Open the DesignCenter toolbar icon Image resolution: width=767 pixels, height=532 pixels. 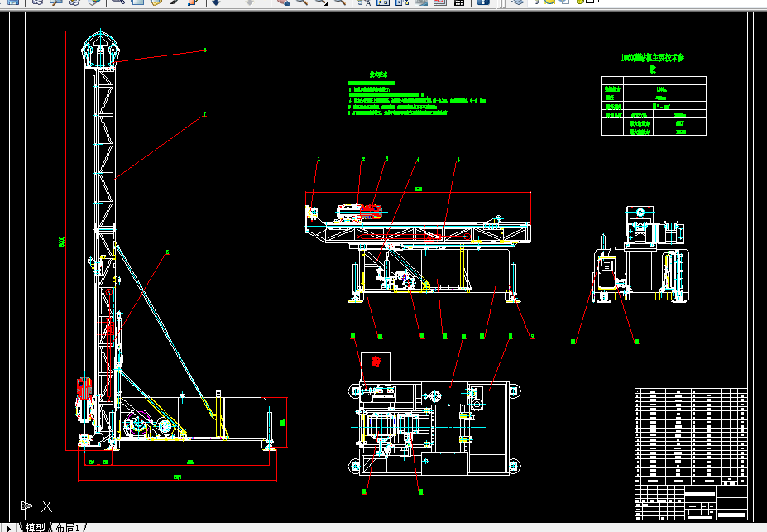click(x=383, y=2)
